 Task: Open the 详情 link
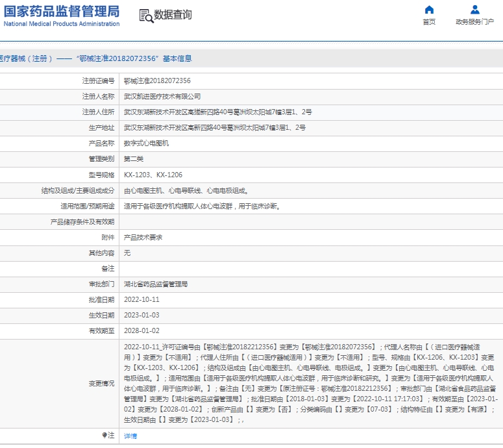point(130,436)
